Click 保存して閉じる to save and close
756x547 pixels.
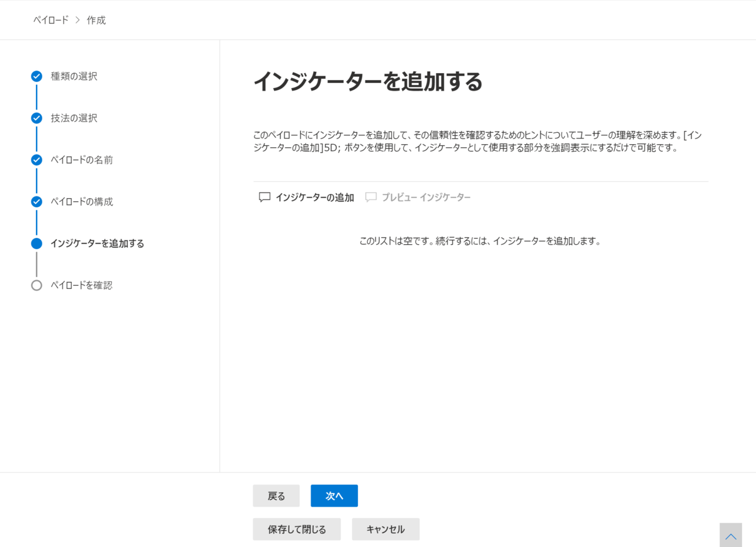pyautogui.click(x=297, y=529)
